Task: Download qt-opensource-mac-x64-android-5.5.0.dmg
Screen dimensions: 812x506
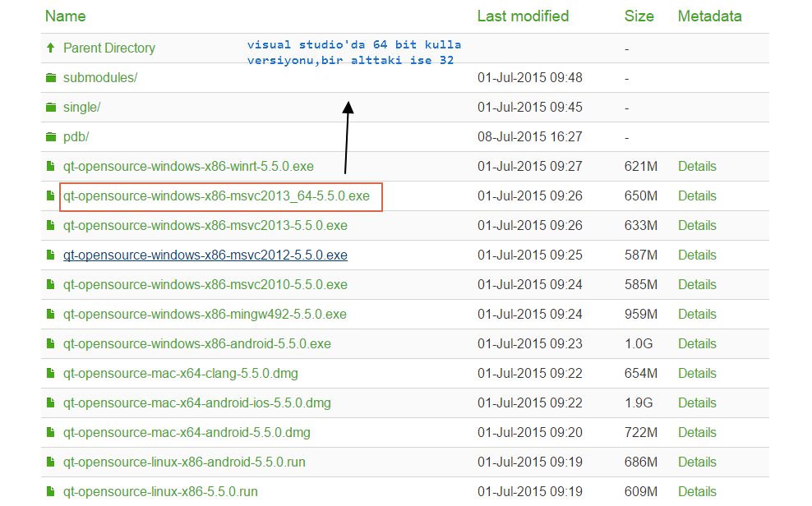Action: [187, 431]
